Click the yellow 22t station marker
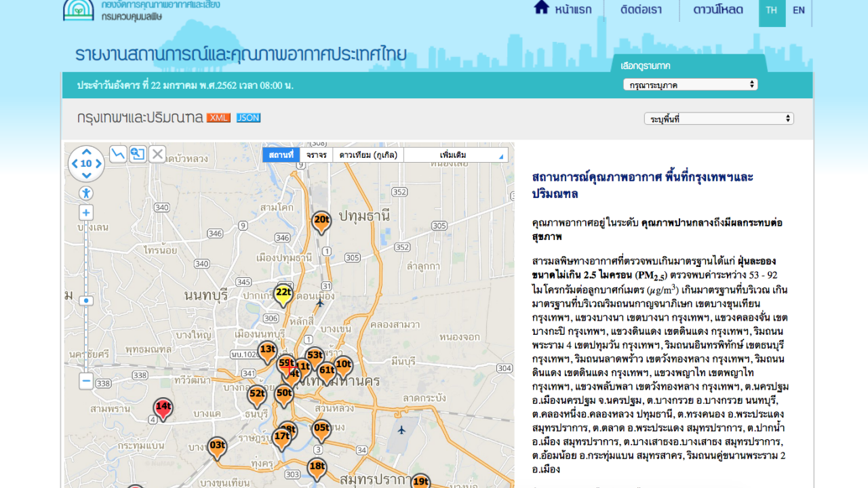The height and width of the screenshot is (488, 868). point(283,294)
